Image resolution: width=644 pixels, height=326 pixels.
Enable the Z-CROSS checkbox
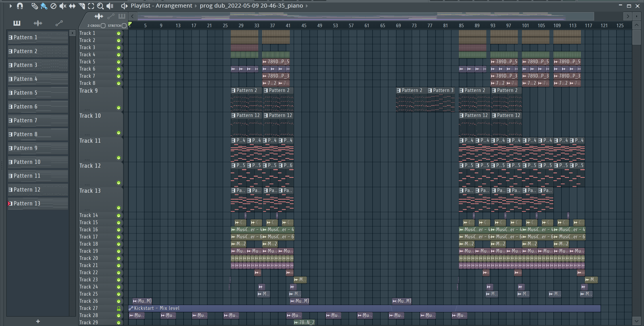tap(103, 26)
